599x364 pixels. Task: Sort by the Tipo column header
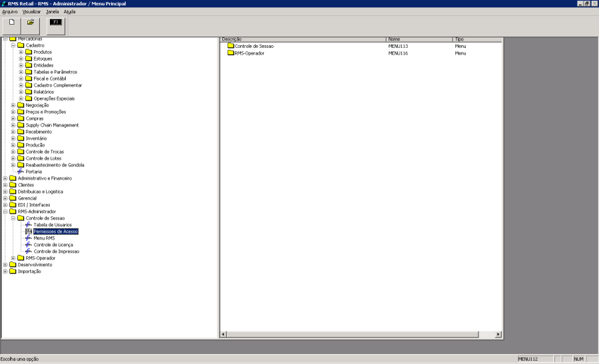[477, 39]
